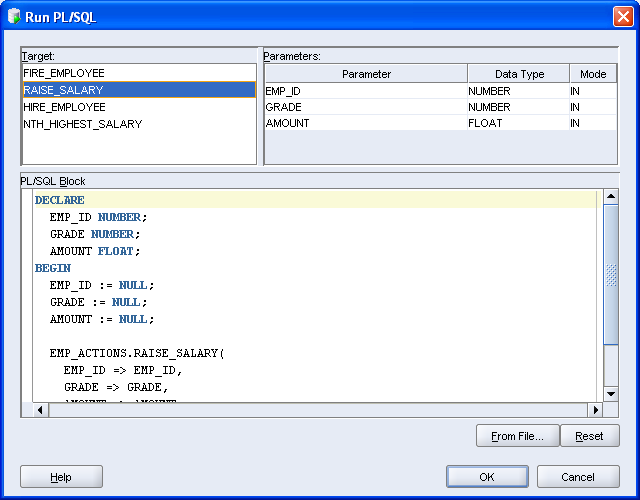Image resolution: width=640 pixels, height=500 pixels.
Task: Click the BEGIN keyword in code
Action: coord(53,268)
